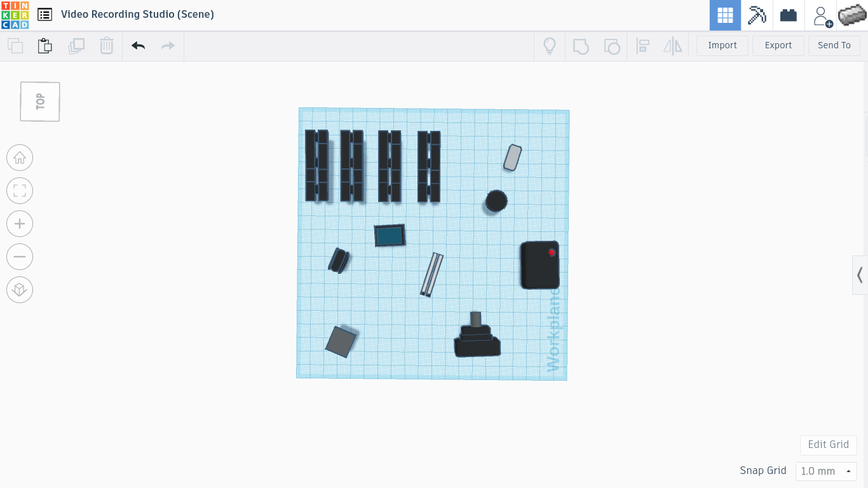The width and height of the screenshot is (868, 488).
Task: Toggle hide with the lightbulb icon
Action: point(550,45)
